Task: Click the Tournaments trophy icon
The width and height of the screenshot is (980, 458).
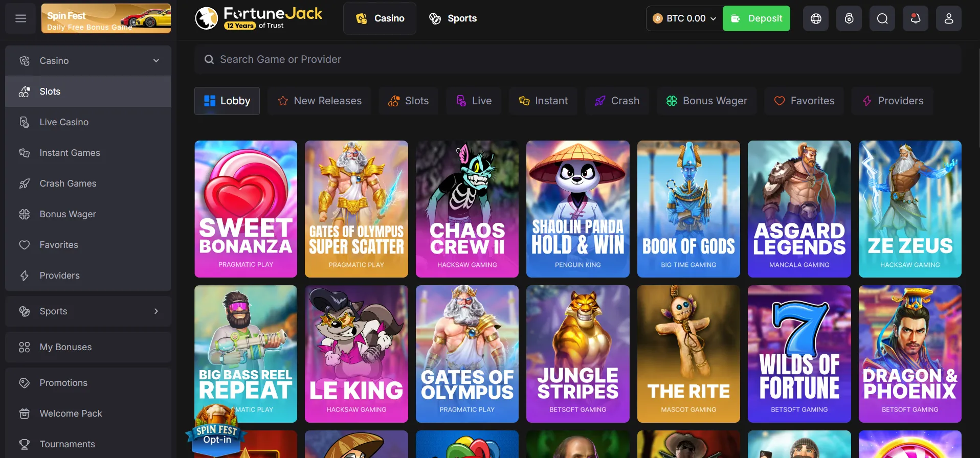Action: click(x=24, y=444)
